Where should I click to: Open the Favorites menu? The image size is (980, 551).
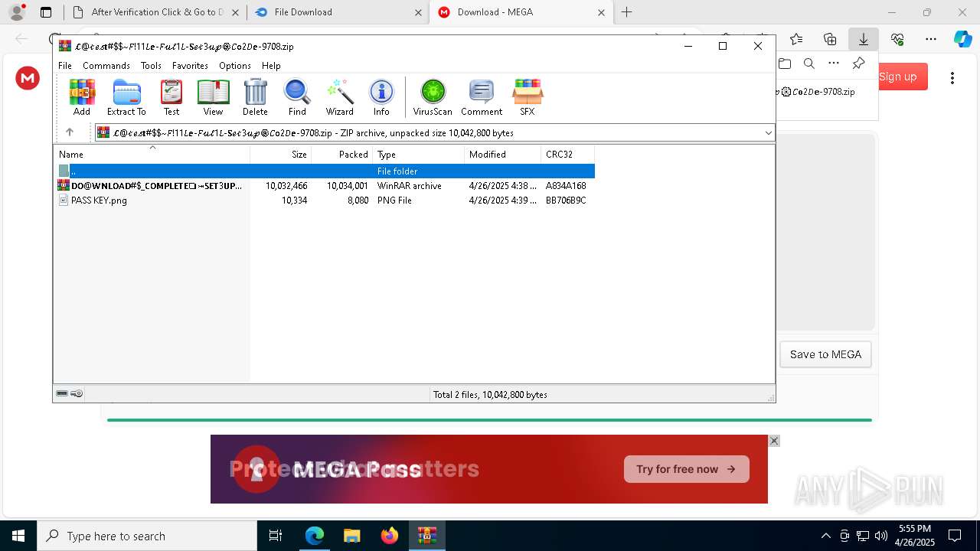(x=190, y=66)
